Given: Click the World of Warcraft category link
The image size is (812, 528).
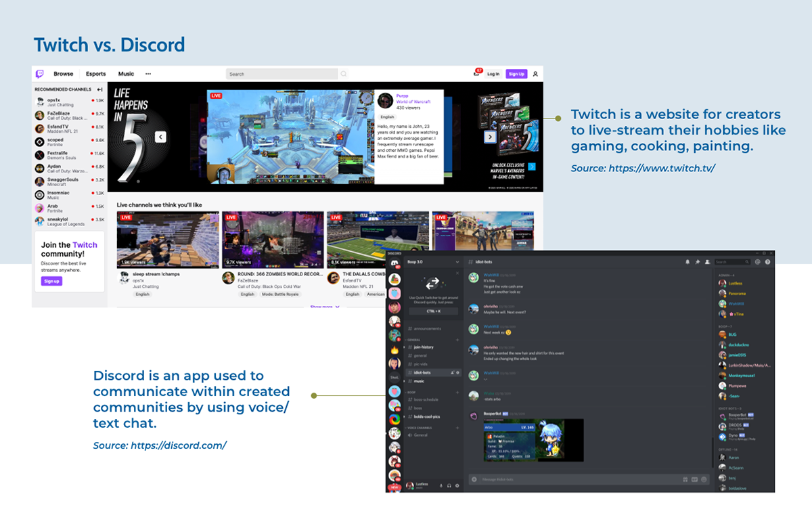Looking at the screenshot, I should [x=415, y=102].
